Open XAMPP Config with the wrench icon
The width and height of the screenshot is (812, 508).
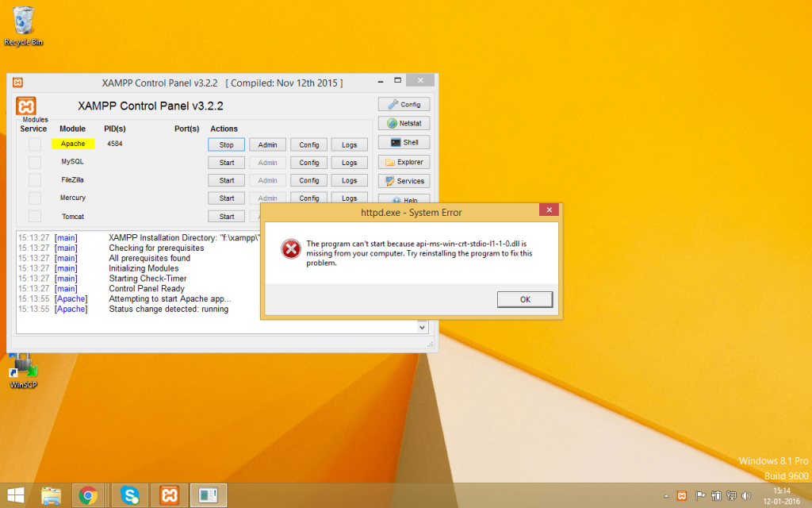(x=404, y=104)
